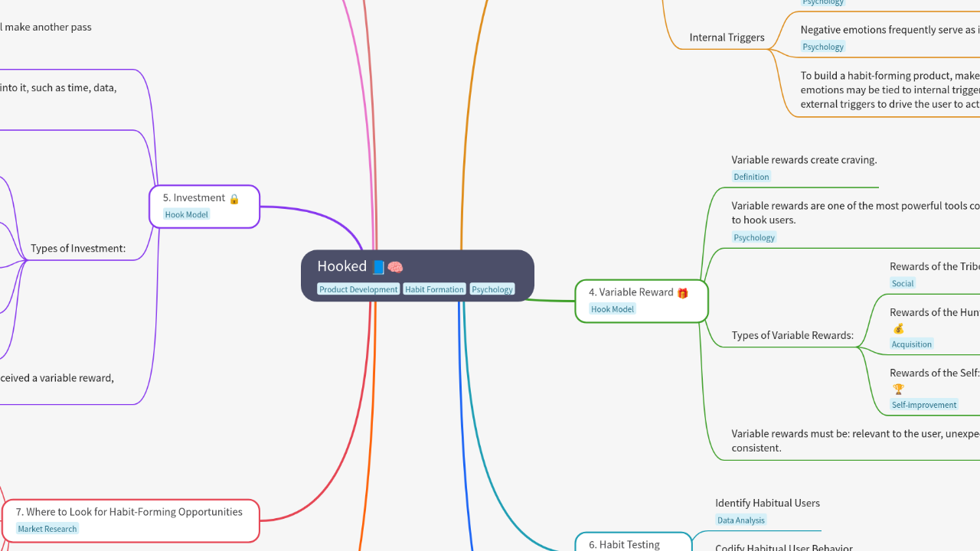Image resolution: width=980 pixels, height=551 pixels.
Task: Click Psychology tag under Negative emotions text
Action: tap(823, 47)
